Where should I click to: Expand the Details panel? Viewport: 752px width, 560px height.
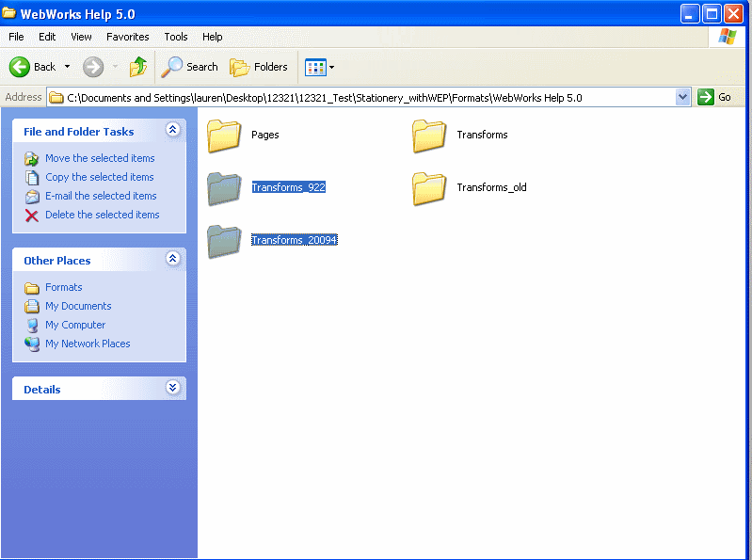click(172, 388)
